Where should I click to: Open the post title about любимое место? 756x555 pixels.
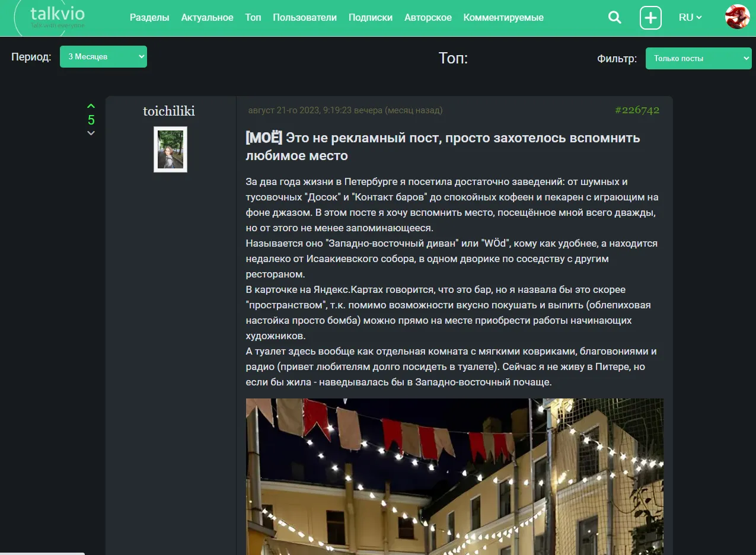click(443, 146)
